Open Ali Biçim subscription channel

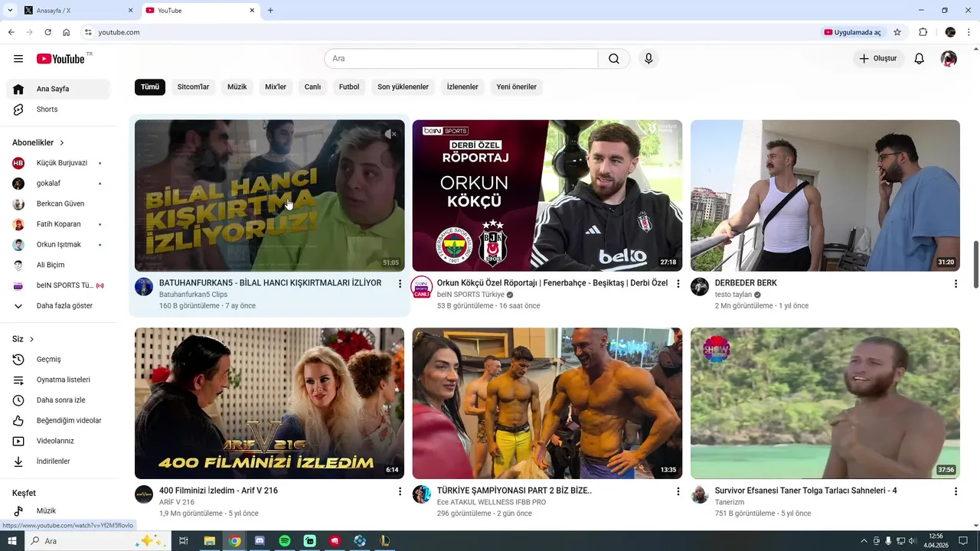click(58, 265)
